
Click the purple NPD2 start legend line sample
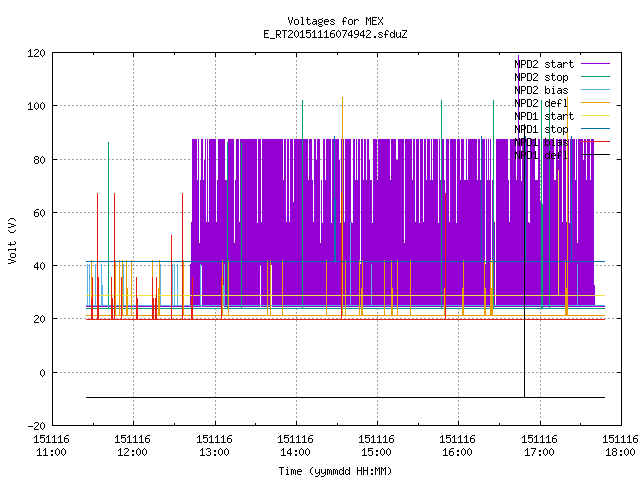click(x=595, y=64)
